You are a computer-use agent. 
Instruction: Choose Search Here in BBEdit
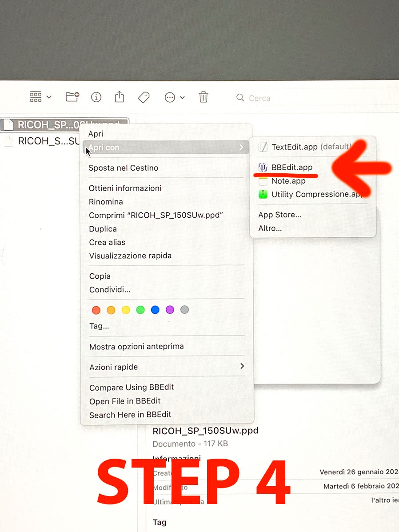point(130,415)
